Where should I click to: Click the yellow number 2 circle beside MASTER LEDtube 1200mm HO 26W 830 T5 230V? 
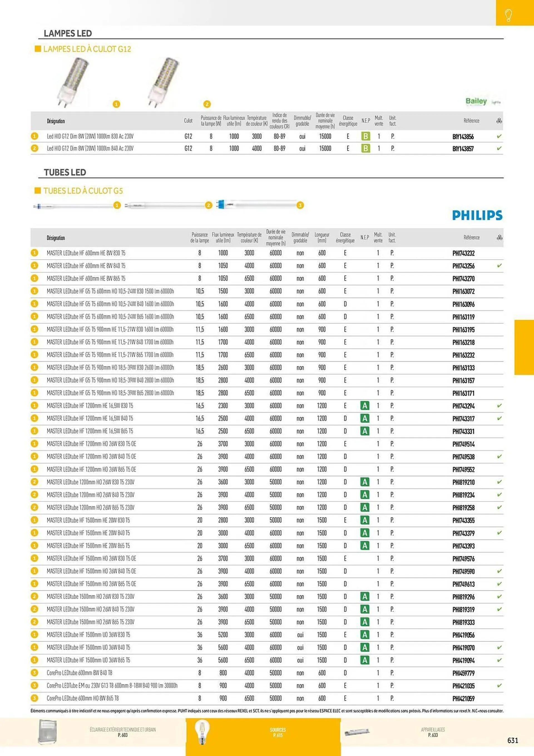tap(34, 482)
